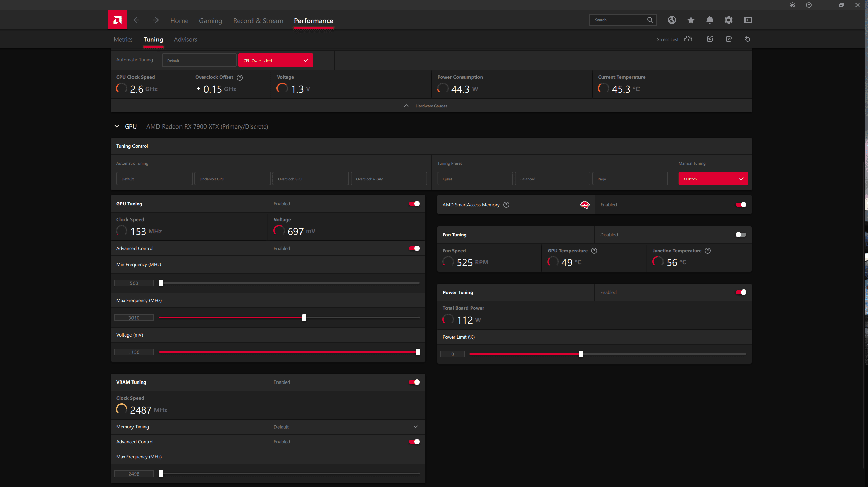The height and width of the screenshot is (487, 868).
Task: Enable the Fan Tuning toggle
Action: point(740,235)
